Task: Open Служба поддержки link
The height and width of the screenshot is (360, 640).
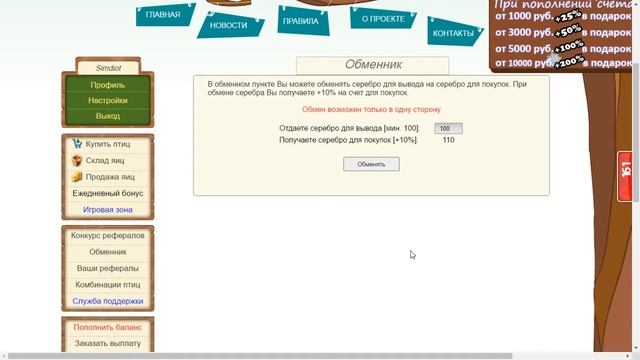Action: [108, 301]
